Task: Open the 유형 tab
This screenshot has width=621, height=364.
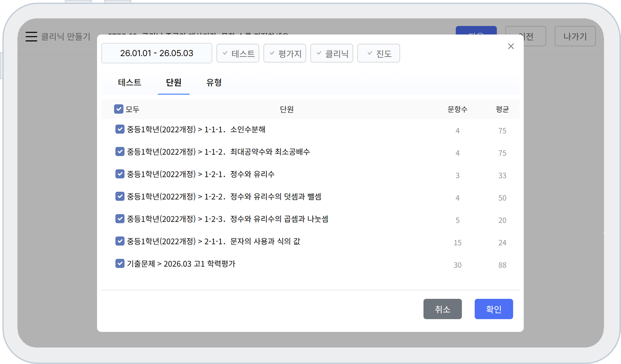Action: [x=214, y=83]
